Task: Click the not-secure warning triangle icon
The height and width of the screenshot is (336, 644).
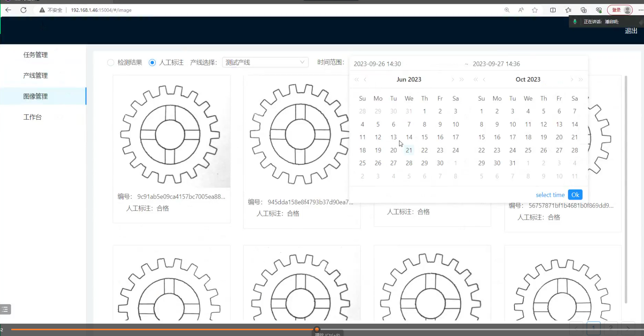Action: (x=42, y=10)
